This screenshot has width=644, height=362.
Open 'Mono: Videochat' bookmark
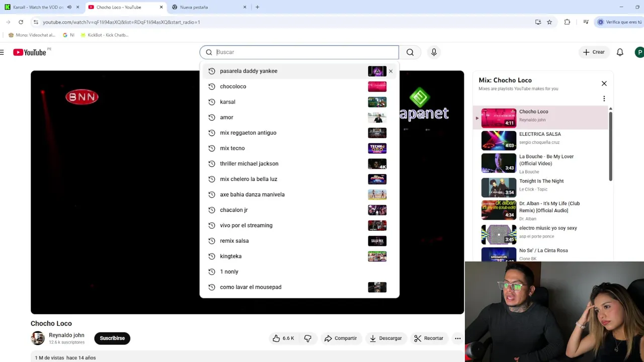(32, 35)
